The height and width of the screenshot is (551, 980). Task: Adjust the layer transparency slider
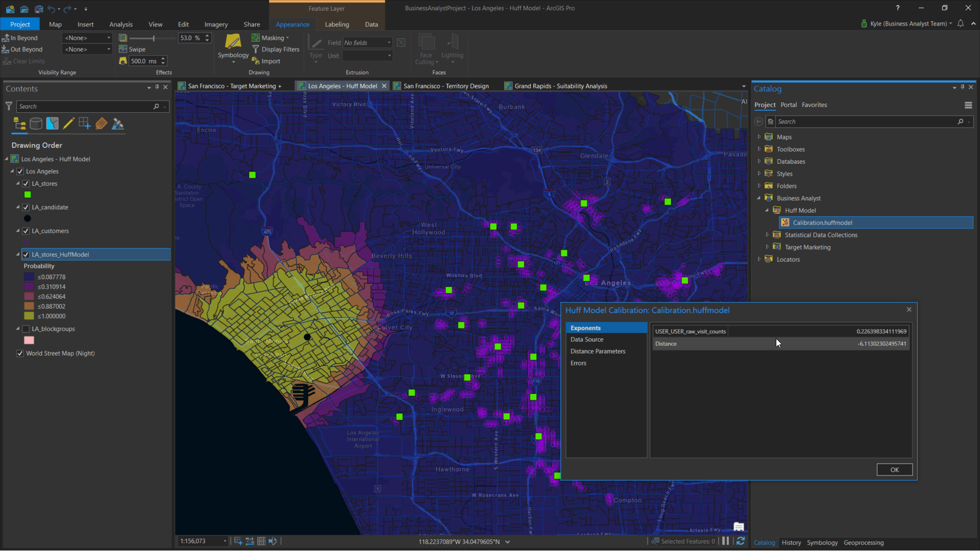click(153, 38)
